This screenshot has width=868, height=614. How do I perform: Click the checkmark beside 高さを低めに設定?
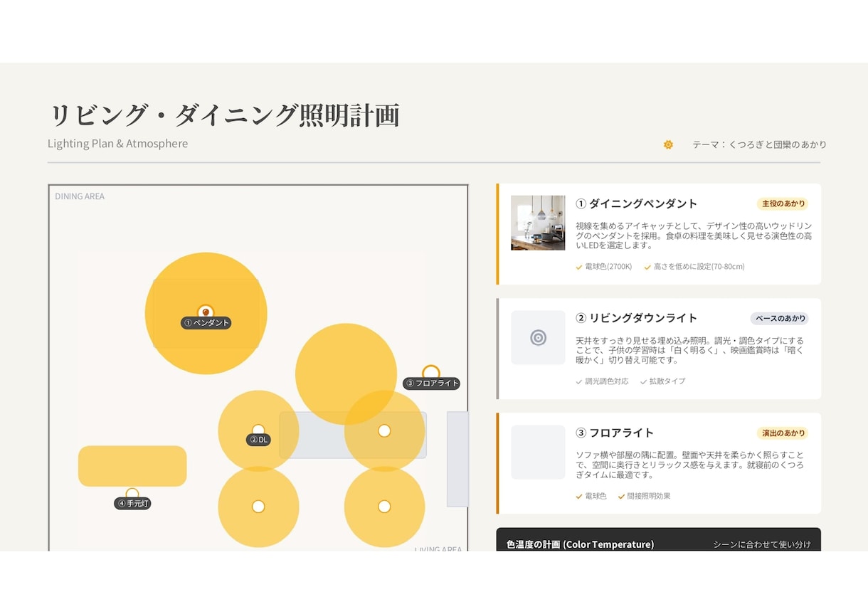(x=647, y=268)
